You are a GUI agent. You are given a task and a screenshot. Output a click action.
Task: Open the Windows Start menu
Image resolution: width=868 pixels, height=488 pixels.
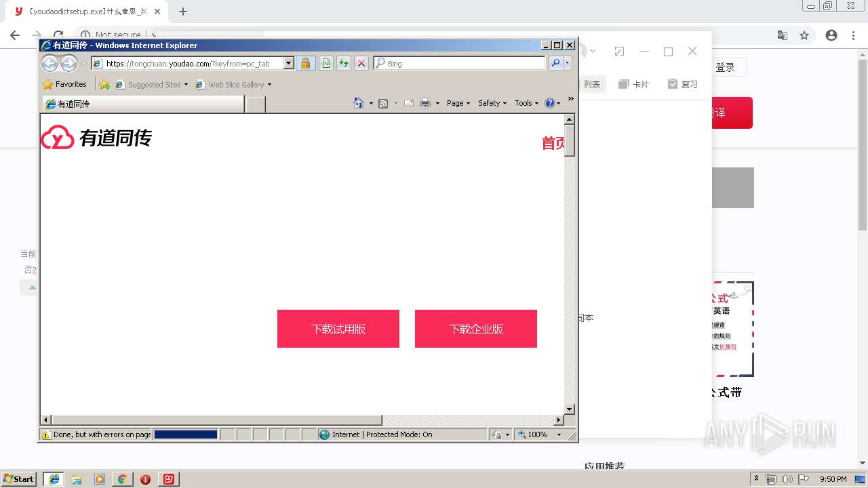tap(18, 479)
